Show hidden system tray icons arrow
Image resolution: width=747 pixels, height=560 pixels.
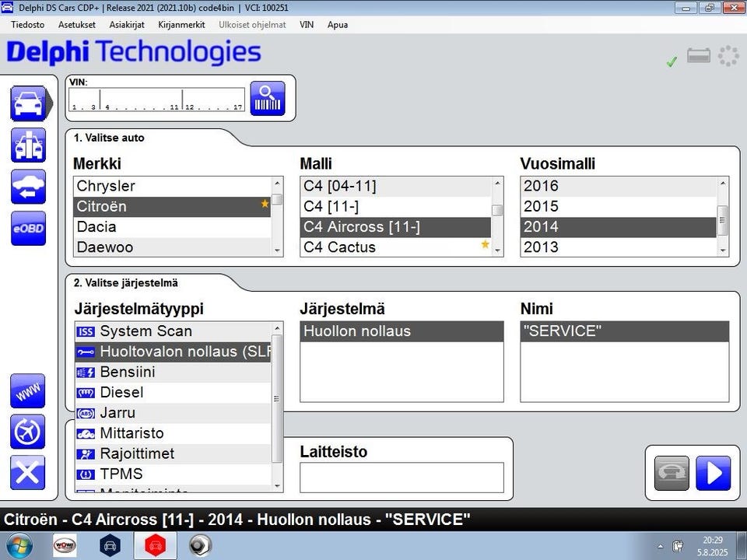tap(661, 546)
